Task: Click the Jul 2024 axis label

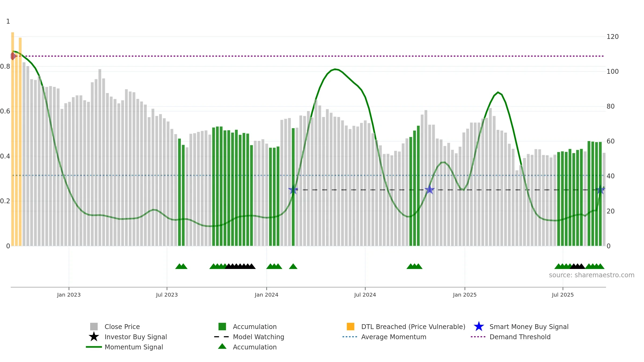Action: (365, 295)
